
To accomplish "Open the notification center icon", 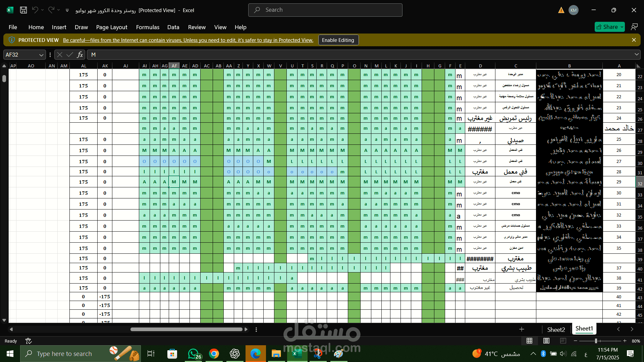I will 630,354.
